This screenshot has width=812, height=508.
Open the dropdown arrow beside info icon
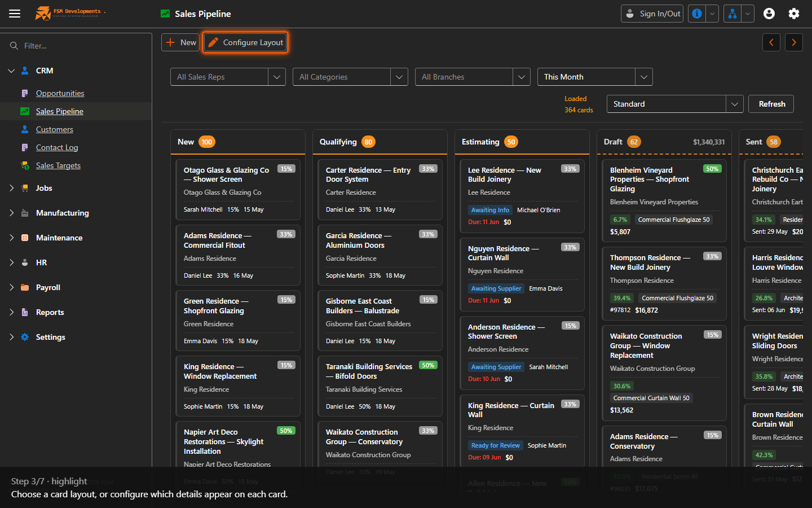point(712,14)
